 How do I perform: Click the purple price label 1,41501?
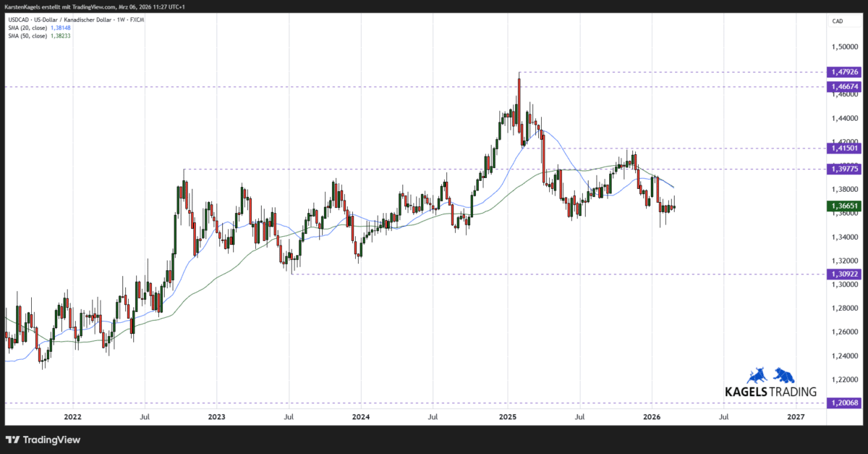(843, 148)
